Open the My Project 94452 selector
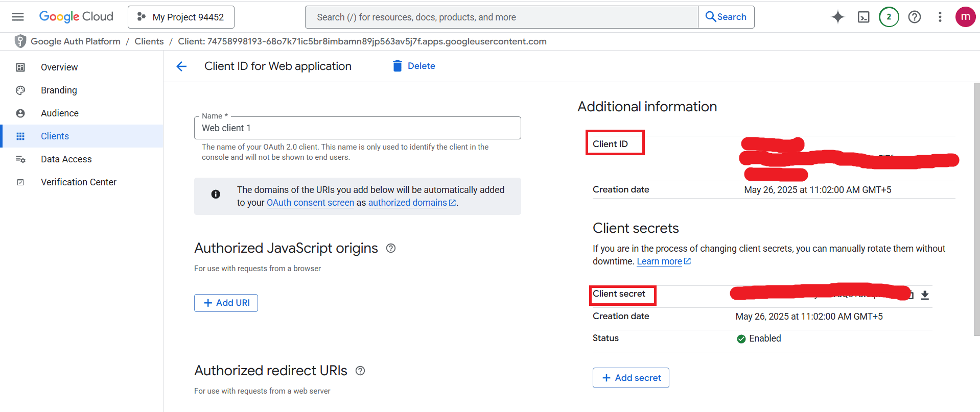The height and width of the screenshot is (412, 980). (181, 17)
